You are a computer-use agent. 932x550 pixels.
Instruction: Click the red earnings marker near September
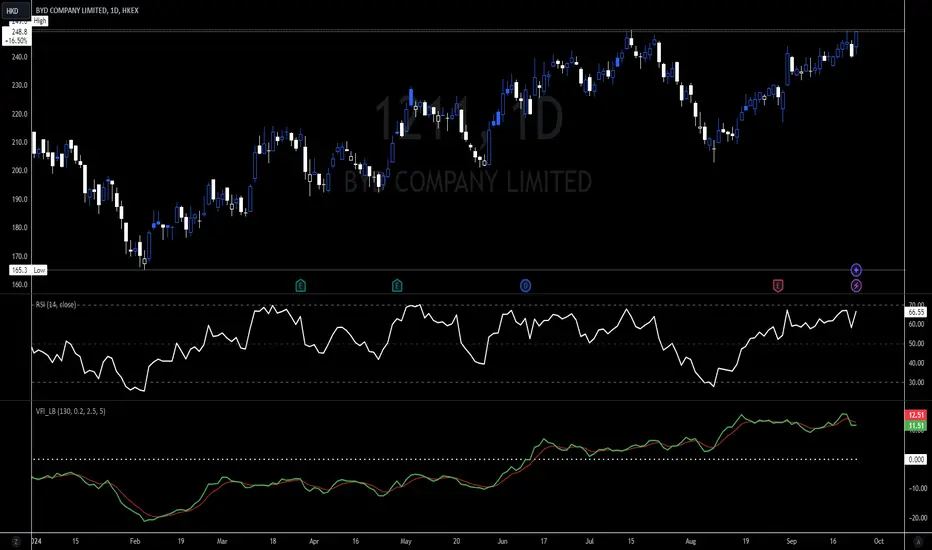[777, 286]
